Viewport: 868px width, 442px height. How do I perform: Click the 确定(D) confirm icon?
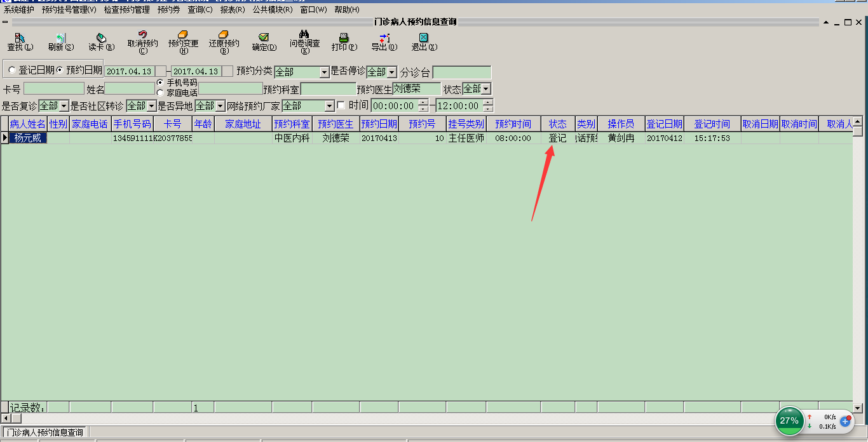pos(264,39)
